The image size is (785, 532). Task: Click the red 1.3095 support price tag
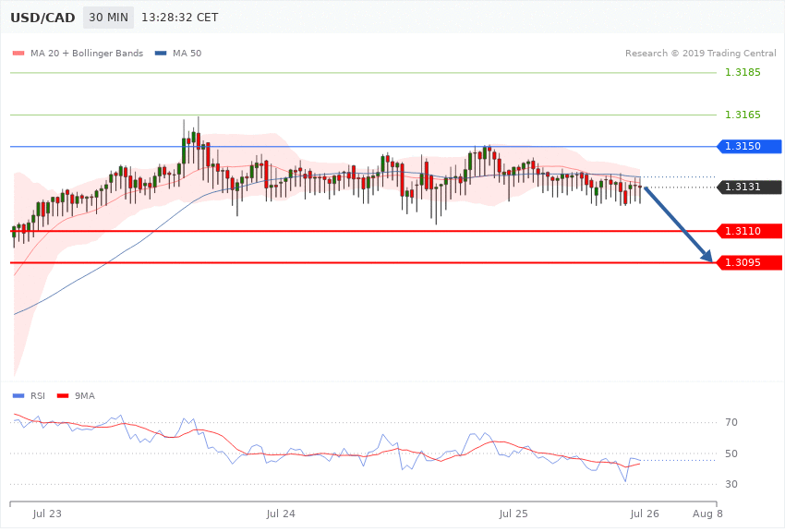(x=749, y=262)
